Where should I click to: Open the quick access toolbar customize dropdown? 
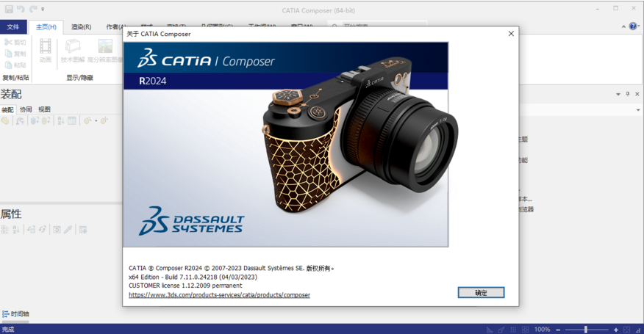click(x=43, y=9)
